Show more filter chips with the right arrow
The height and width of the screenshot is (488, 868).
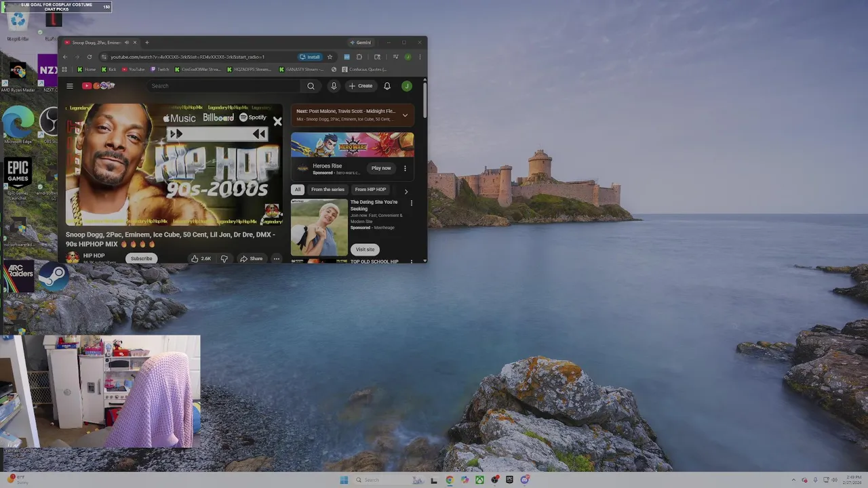(406, 192)
